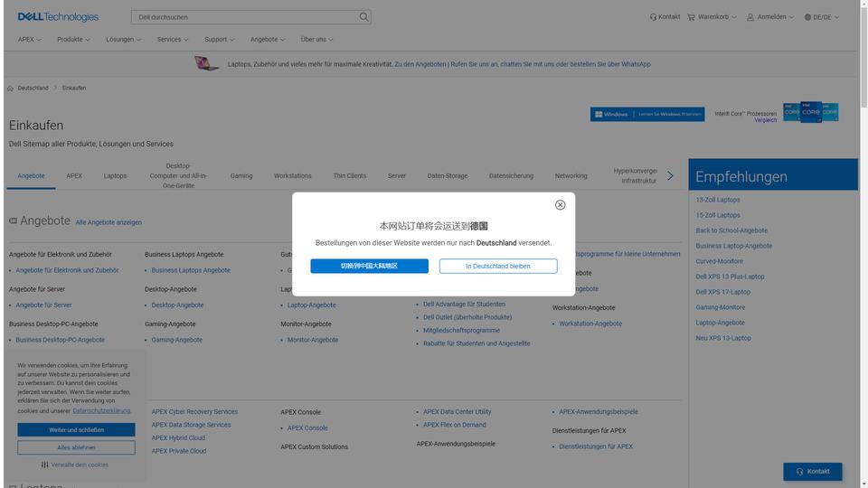The width and height of the screenshot is (868, 488).
Task: Click the floating Kontakt chat button
Action: tap(813, 472)
